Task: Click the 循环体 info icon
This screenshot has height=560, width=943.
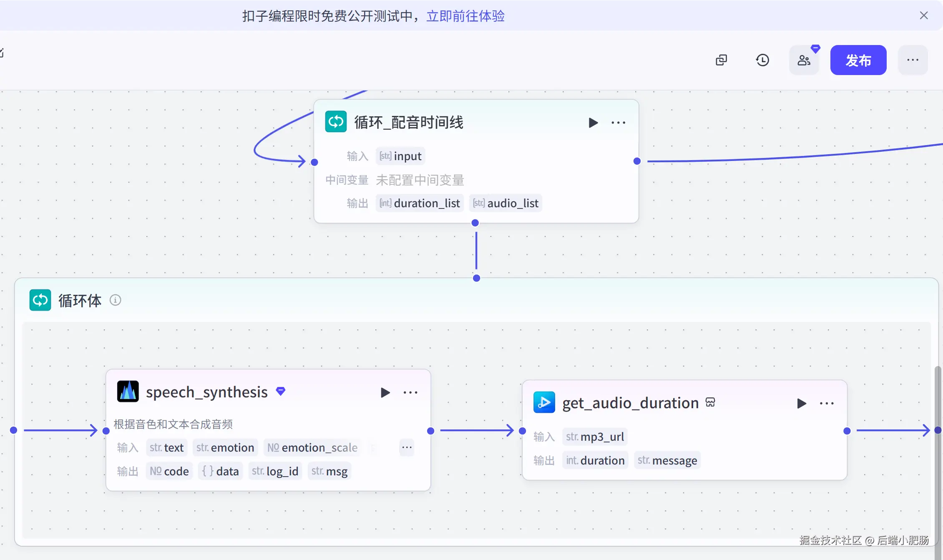Action: click(x=116, y=300)
